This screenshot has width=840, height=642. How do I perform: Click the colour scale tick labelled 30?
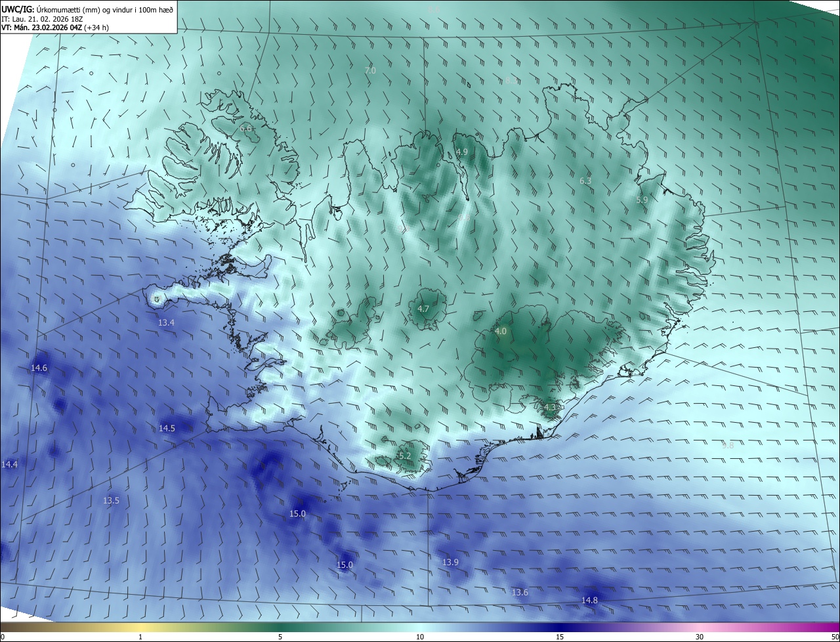[x=700, y=637]
